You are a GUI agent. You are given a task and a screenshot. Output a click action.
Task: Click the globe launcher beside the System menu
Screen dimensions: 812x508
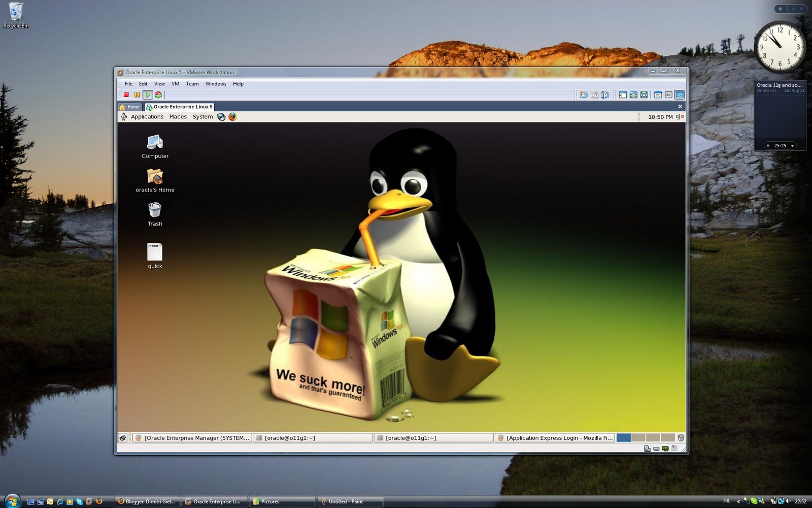tap(221, 117)
